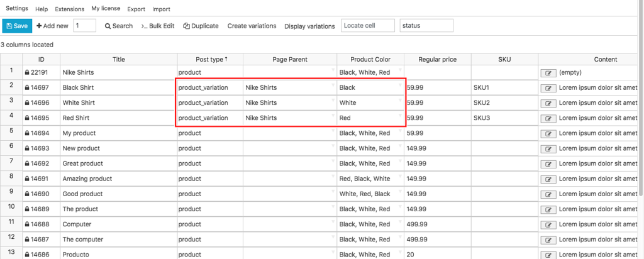
Task: Click content edit icon in Computer row
Action: [x=548, y=224]
